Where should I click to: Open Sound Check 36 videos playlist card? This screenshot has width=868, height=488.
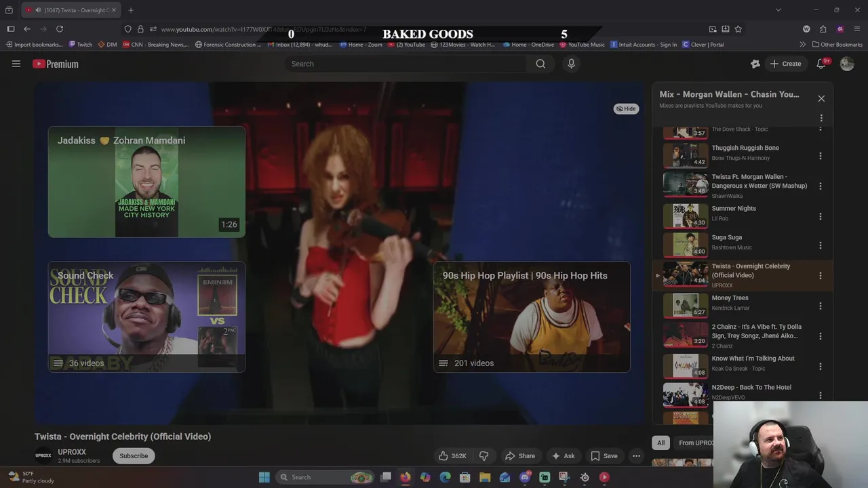[146, 317]
